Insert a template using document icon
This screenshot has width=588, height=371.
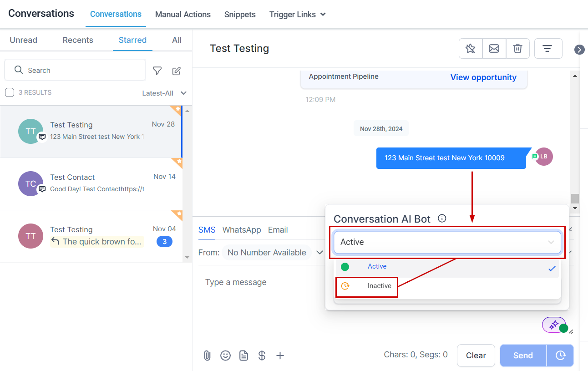[x=244, y=356]
